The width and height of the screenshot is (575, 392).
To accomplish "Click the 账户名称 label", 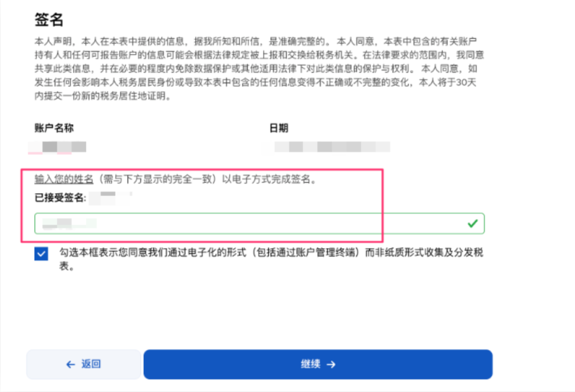I will pos(54,128).
